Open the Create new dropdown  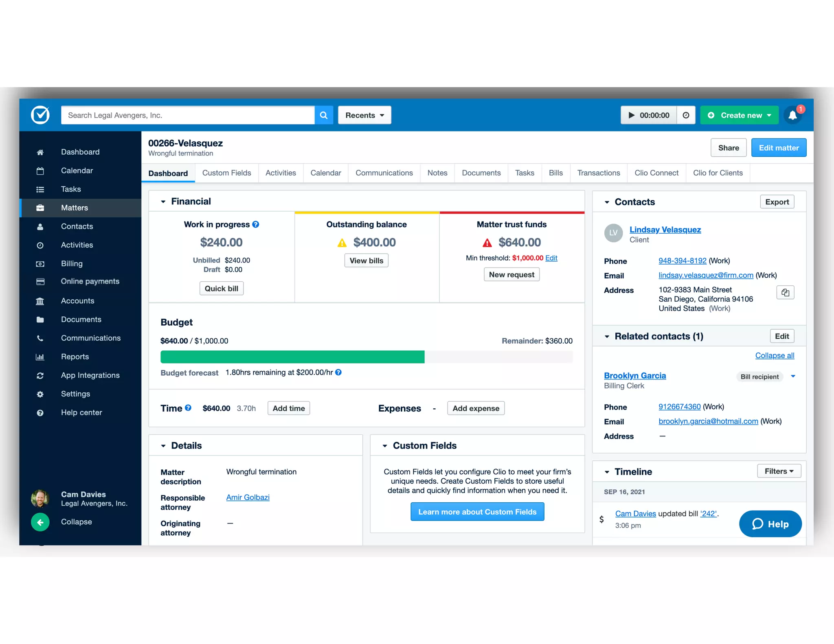click(740, 115)
